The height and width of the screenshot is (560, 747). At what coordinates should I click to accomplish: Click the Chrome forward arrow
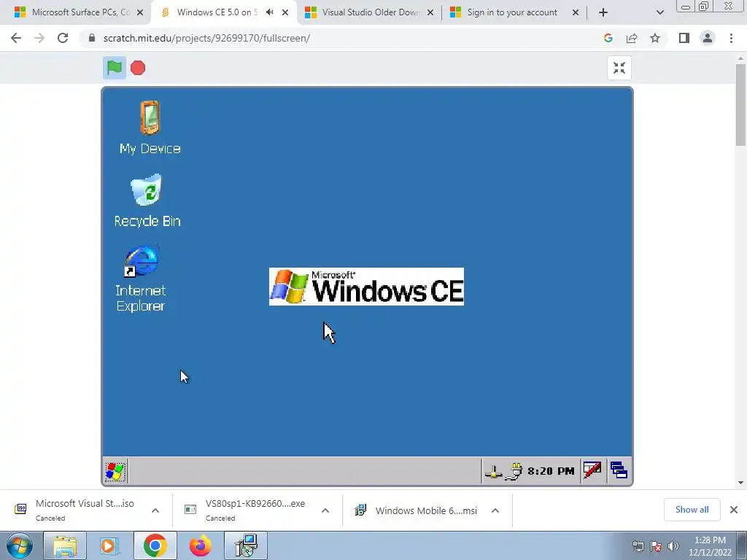(x=39, y=38)
